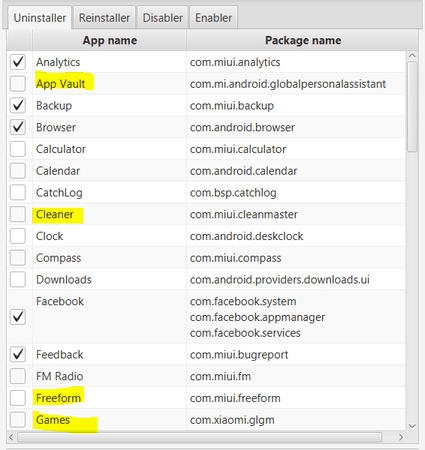The height and width of the screenshot is (450, 425).
Task: Select the Downloads app name
Action: click(x=64, y=280)
